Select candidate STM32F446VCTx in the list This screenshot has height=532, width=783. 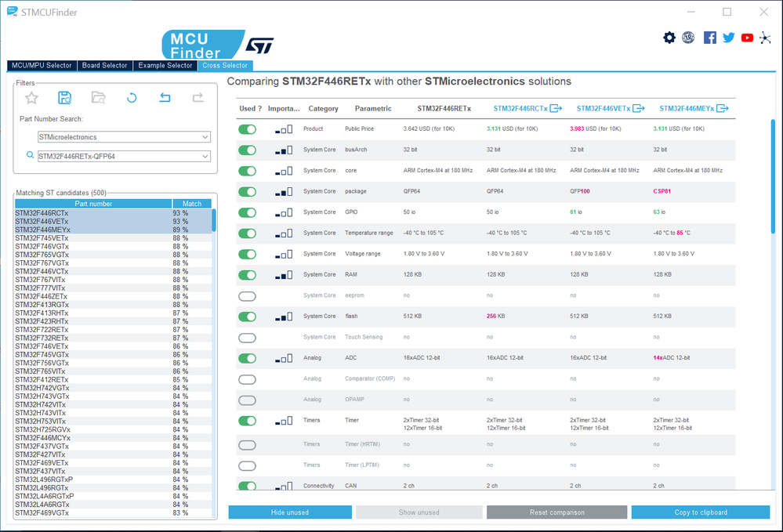click(x=114, y=272)
